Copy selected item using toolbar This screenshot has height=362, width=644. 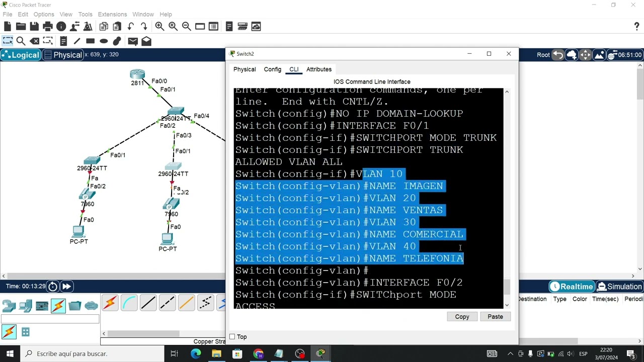pyautogui.click(x=104, y=26)
